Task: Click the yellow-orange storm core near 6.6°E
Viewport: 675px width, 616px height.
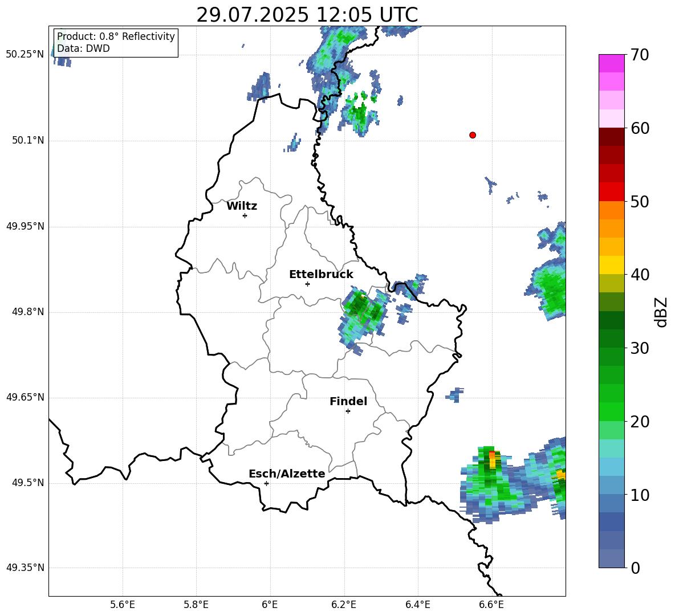Action: point(493,460)
